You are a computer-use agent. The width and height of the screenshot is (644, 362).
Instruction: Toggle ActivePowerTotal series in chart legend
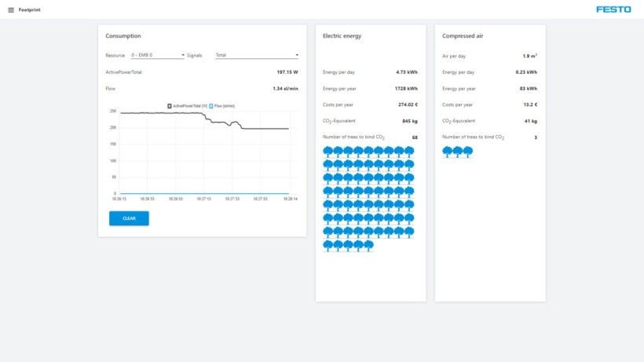pos(187,105)
